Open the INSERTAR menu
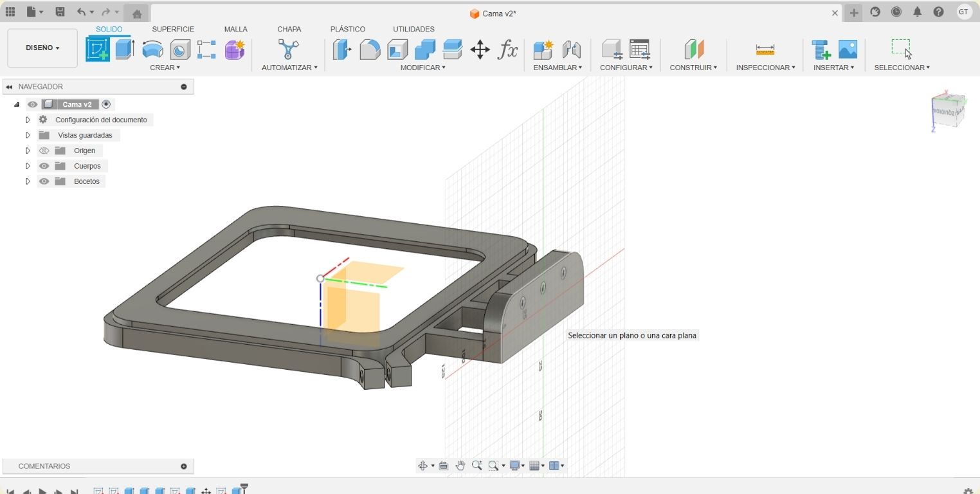980x494 pixels. pos(834,68)
